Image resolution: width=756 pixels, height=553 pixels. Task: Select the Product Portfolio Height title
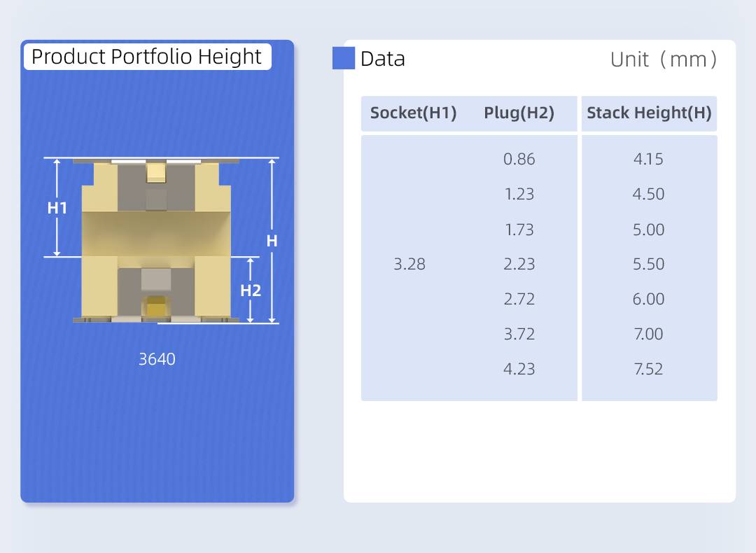pos(147,57)
